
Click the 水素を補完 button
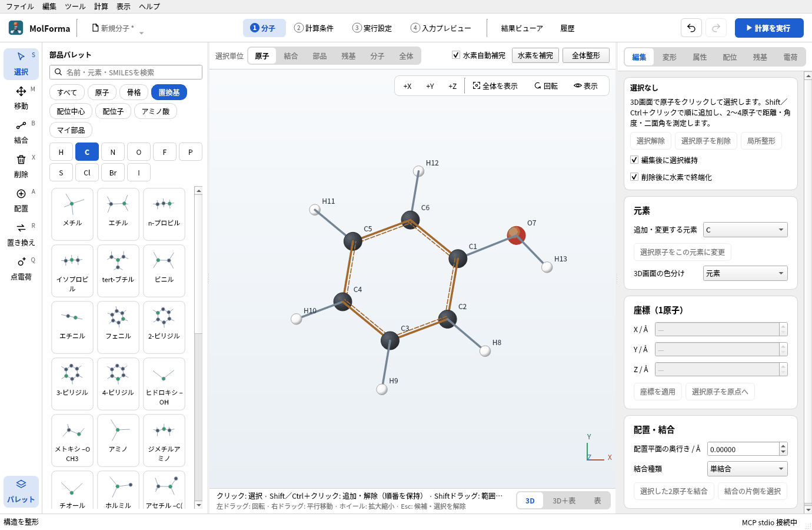535,55
